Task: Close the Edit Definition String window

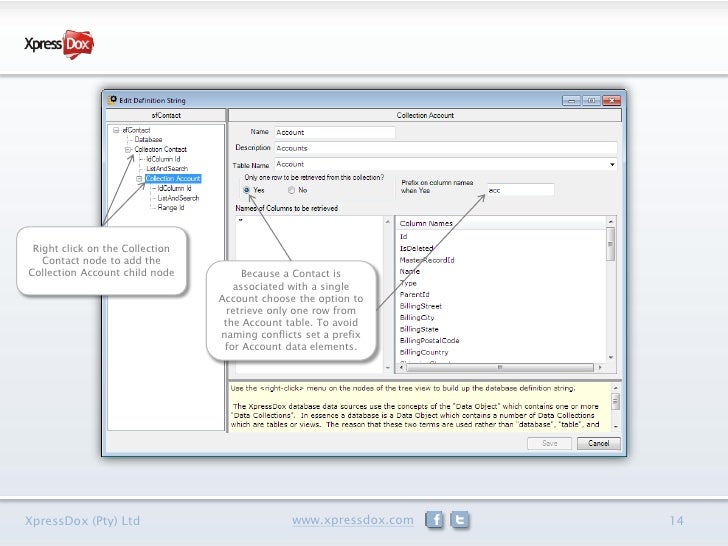Action: [x=611, y=100]
